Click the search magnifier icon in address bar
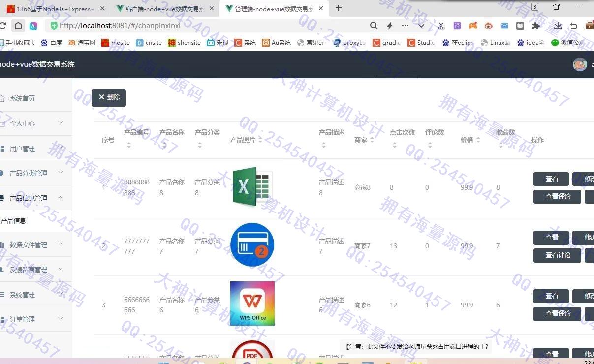Viewport: 594px width, 364px height. (x=374, y=26)
